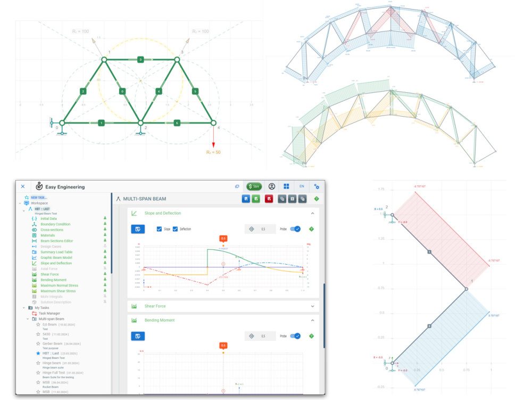532x400 pixels.
Task: Turn off Probe toggle in Slope and Deflection
Action: 295,229
